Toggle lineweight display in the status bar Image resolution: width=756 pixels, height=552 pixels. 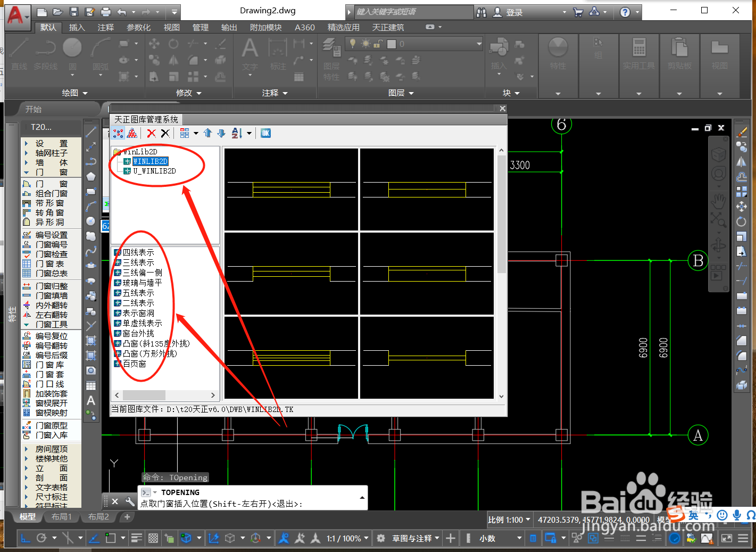(x=136, y=538)
